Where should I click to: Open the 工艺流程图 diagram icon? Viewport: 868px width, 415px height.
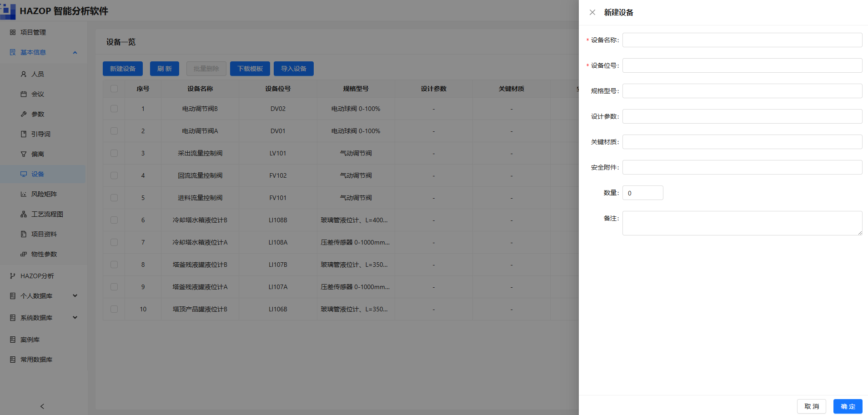click(24, 214)
